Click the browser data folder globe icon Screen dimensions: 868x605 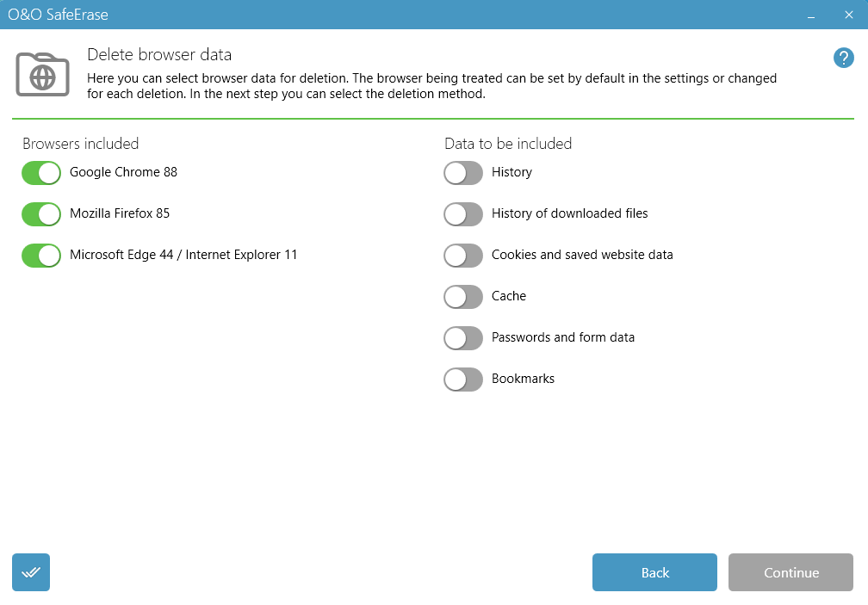coord(42,74)
